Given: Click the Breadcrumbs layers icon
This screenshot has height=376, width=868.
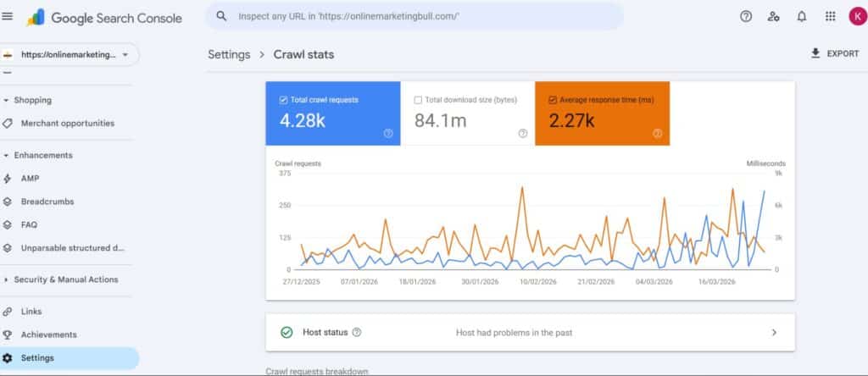Looking at the screenshot, I should click(x=7, y=202).
